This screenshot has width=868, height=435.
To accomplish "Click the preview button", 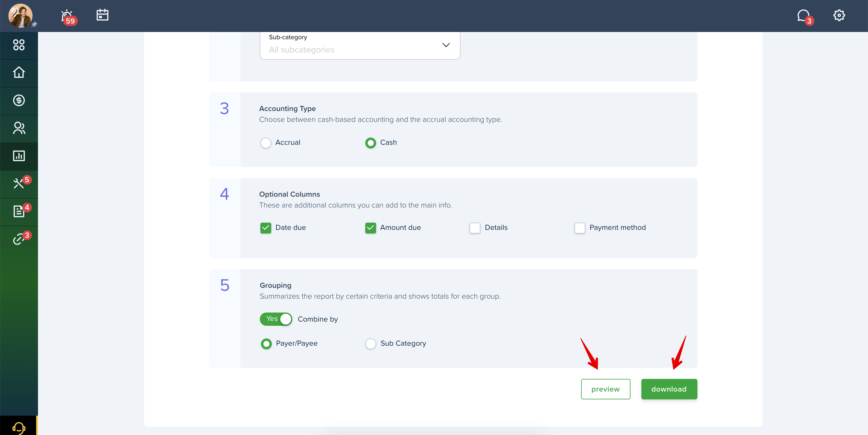I will pyautogui.click(x=605, y=389).
